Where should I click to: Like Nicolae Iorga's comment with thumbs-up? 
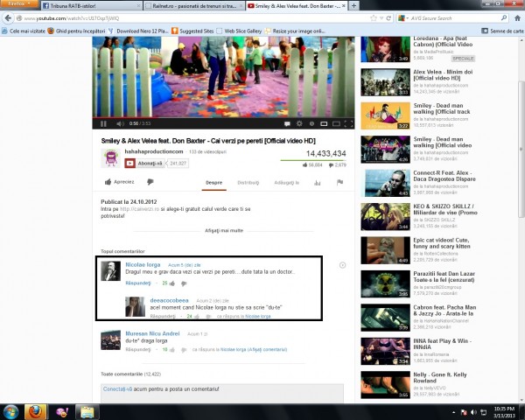172,283
